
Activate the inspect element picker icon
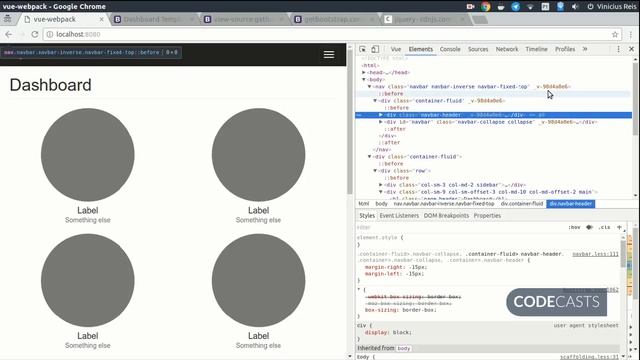tap(362, 49)
